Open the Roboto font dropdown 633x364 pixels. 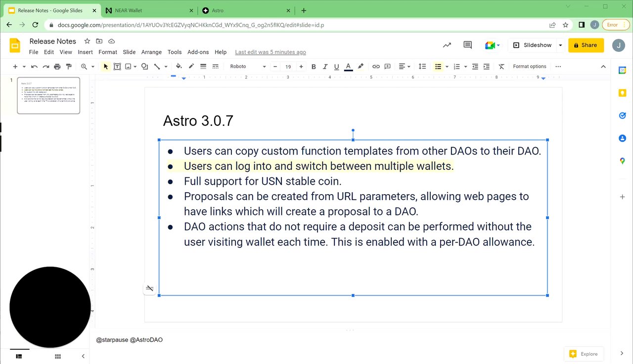(248, 66)
